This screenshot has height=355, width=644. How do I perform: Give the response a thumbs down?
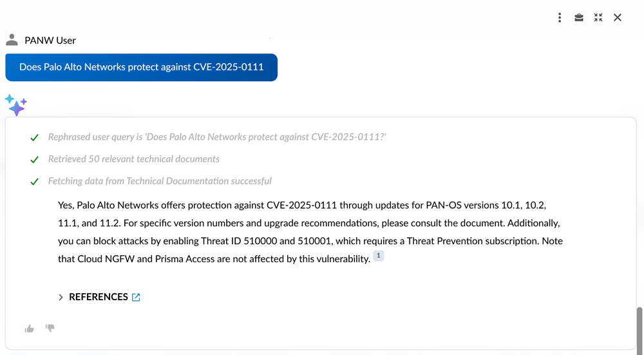click(50, 328)
